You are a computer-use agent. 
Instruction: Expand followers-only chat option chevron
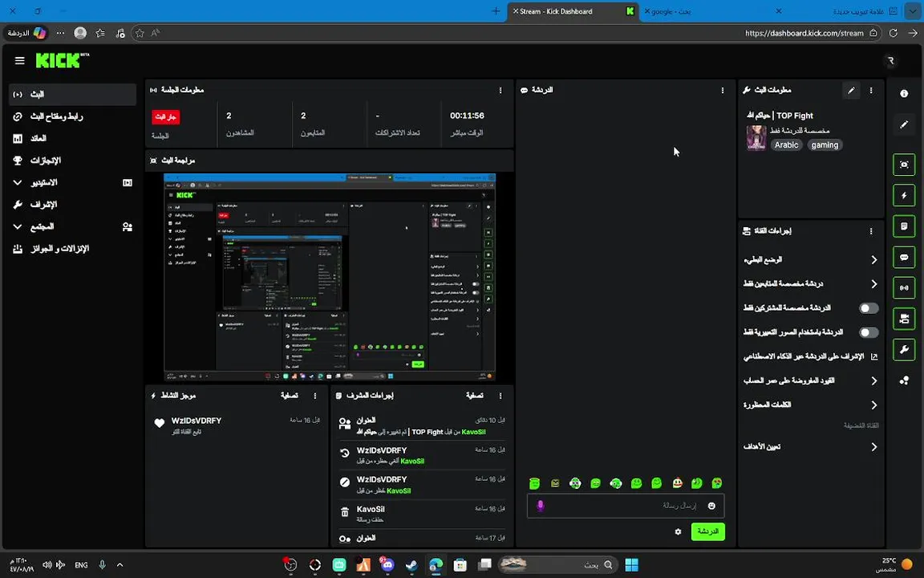click(874, 284)
